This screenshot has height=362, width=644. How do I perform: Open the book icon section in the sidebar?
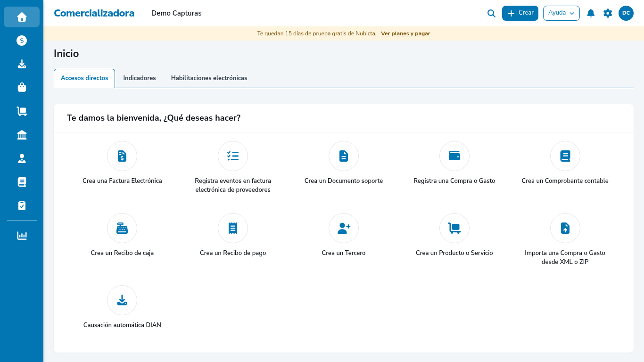coord(22,182)
